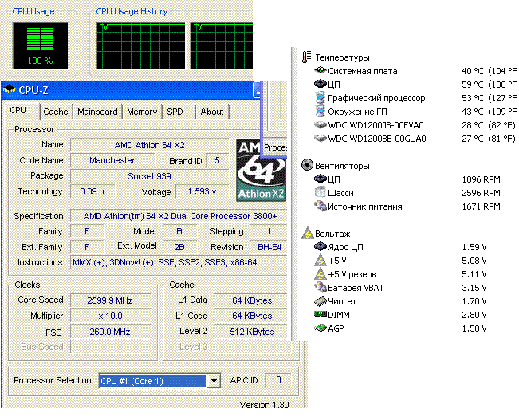Click the L1 Code value 64 KBytes
519x420 pixels.
[252, 316]
